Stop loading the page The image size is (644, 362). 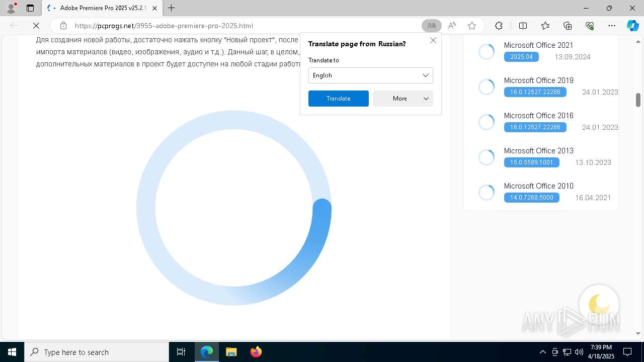tap(36, 26)
